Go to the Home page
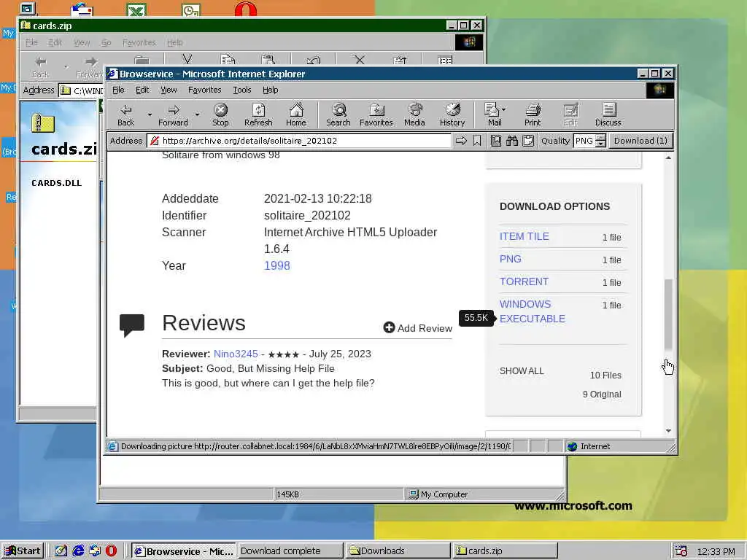Viewport: 747px width, 560px height. (296, 114)
